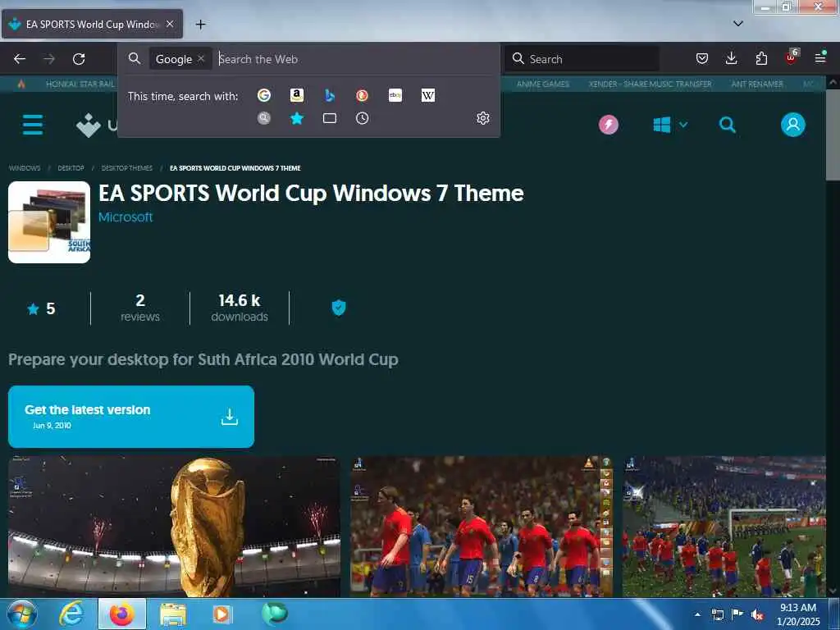This screenshot has height=630, width=840.
Task: Click the 5 star rating
Action: click(41, 308)
